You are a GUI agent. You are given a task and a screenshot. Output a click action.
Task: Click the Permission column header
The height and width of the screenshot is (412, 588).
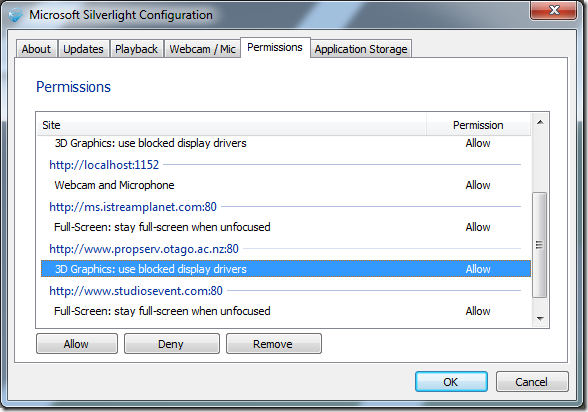point(478,125)
